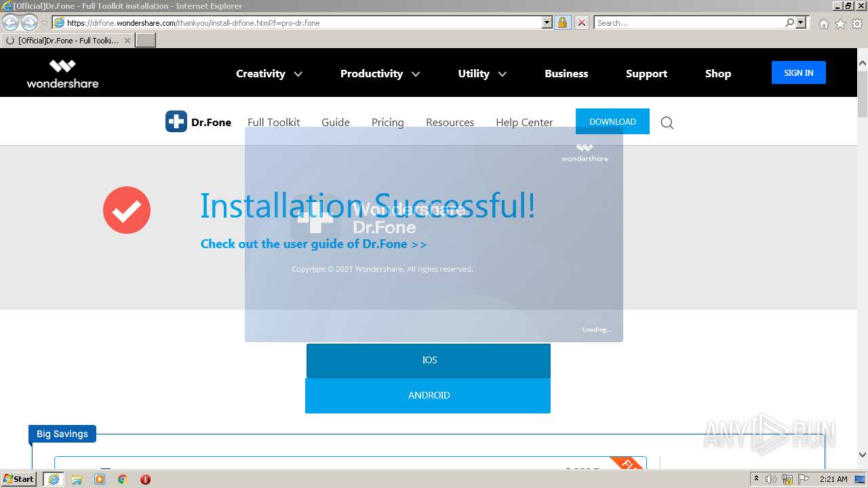
Task: Select the [Official]Dr.Fone tab
Action: coord(68,41)
